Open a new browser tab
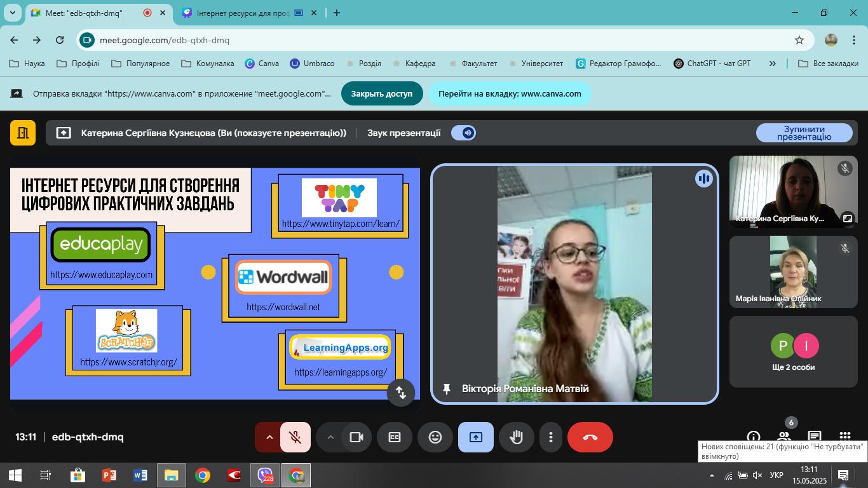The width and height of the screenshot is (868, 488). (337, 13)
